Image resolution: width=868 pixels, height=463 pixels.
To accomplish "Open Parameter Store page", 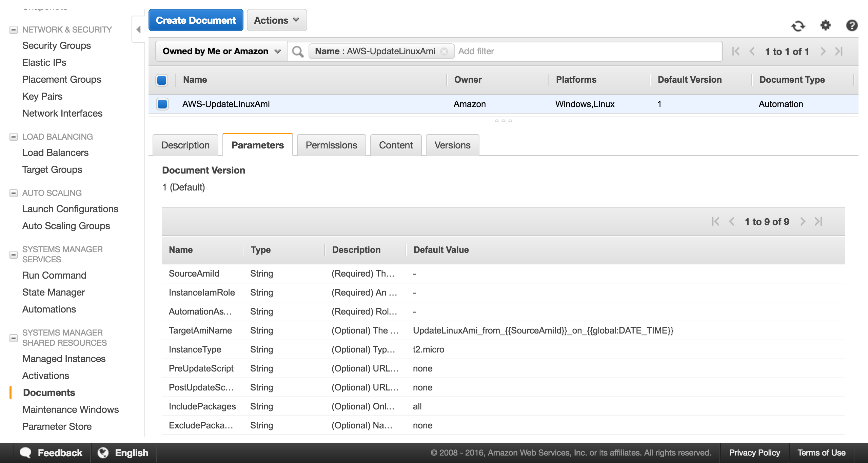I will coord(57,427).
